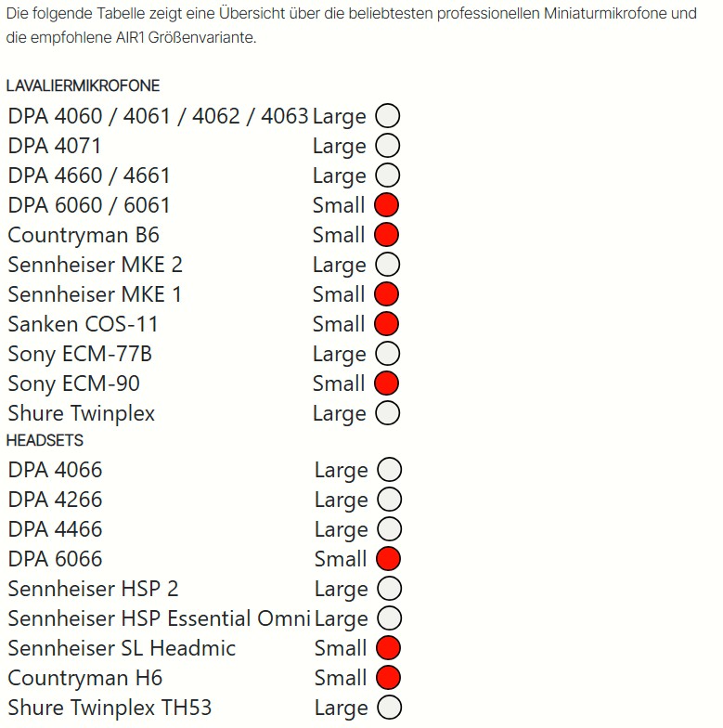Click the red circle beside DPA 6060 / 6061
The width and height of the screenshot is (723, 728).
pyautogui.click(x=386, y=205)
